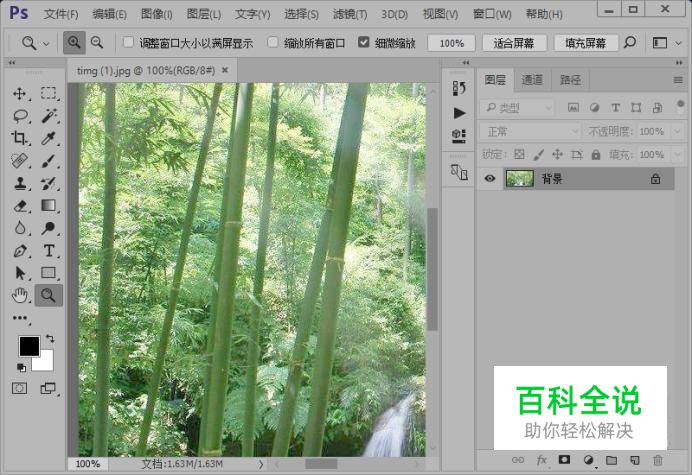
Task: Select the Type tool
Action: click(49, 251)
